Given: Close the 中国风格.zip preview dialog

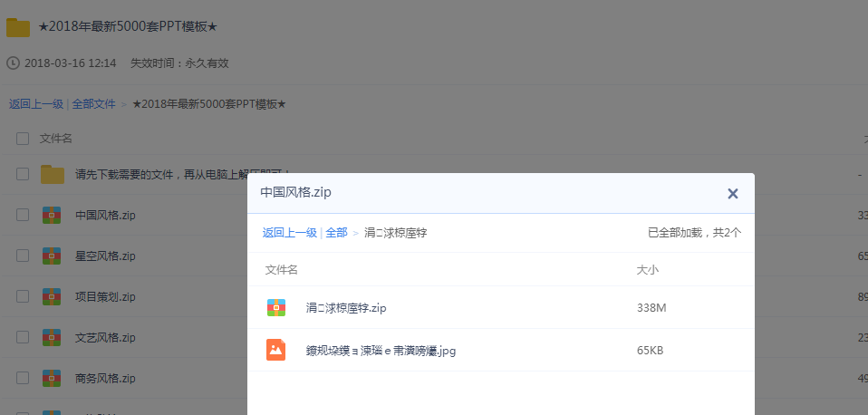Looking at the screenshot, I should point(733,193).
